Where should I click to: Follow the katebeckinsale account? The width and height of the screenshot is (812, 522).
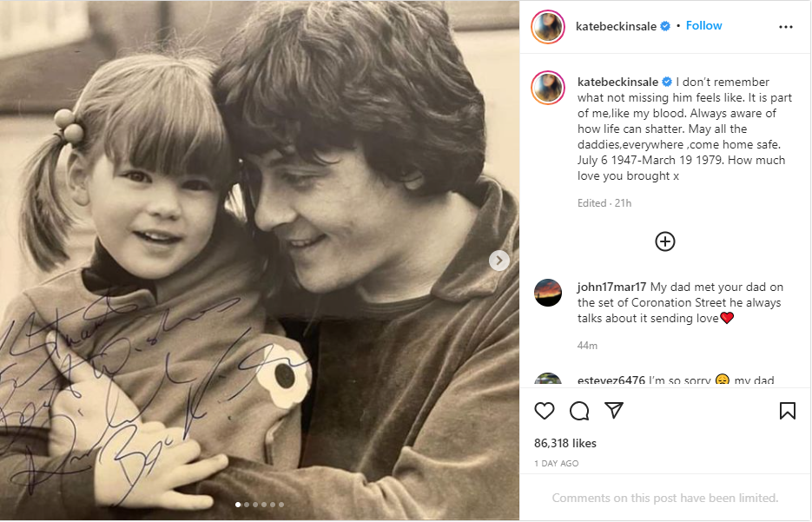tap(703, 26)
